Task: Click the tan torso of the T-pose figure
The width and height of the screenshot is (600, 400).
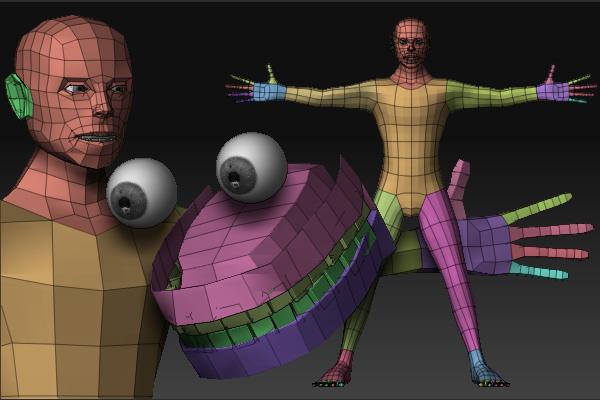Action: (x=410, y=145)
